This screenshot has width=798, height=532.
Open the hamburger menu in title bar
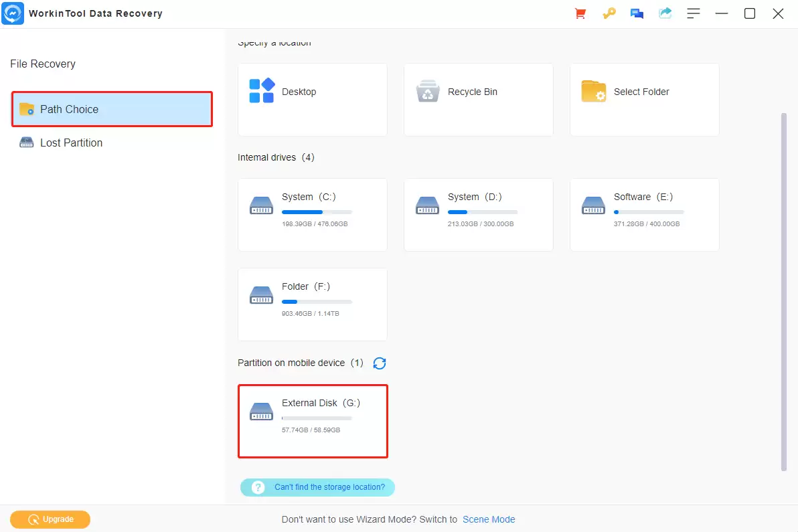point(694,13)
